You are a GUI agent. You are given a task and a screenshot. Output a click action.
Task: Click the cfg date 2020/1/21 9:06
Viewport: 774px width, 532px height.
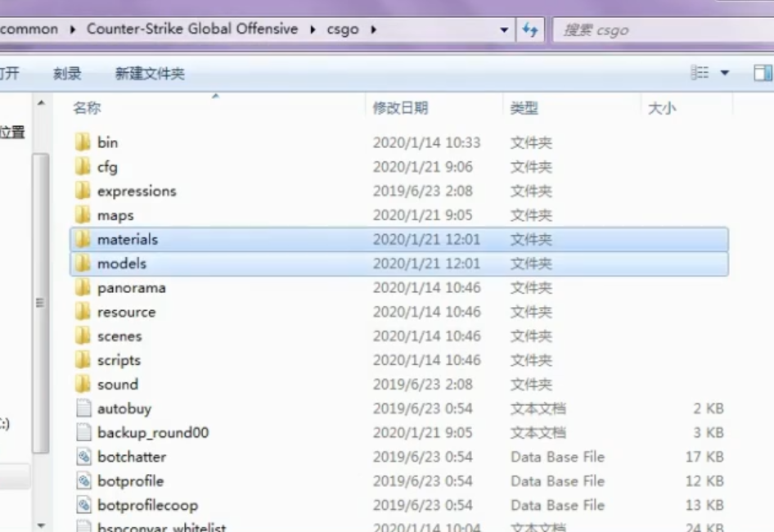tap(422, 167)
